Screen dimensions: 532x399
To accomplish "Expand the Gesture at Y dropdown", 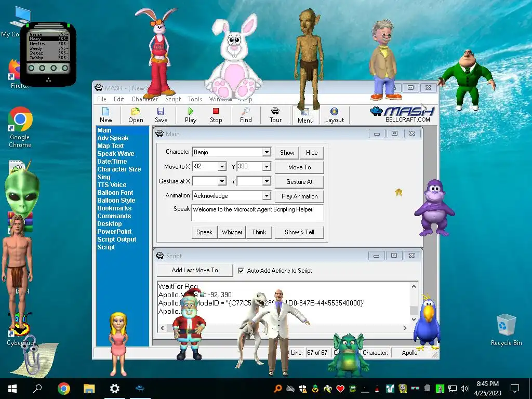I will (267, 181).
